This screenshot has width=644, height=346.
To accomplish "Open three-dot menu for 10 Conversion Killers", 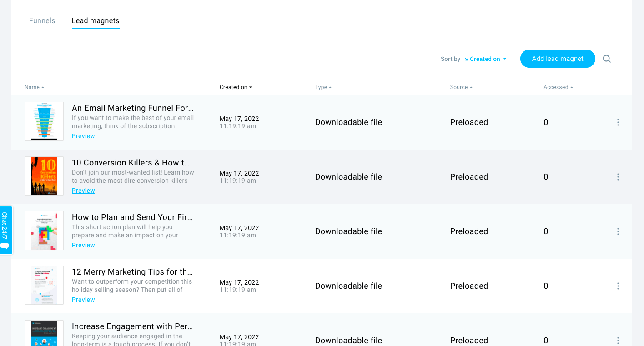I will pyautogui.click(x=618, y=177).
